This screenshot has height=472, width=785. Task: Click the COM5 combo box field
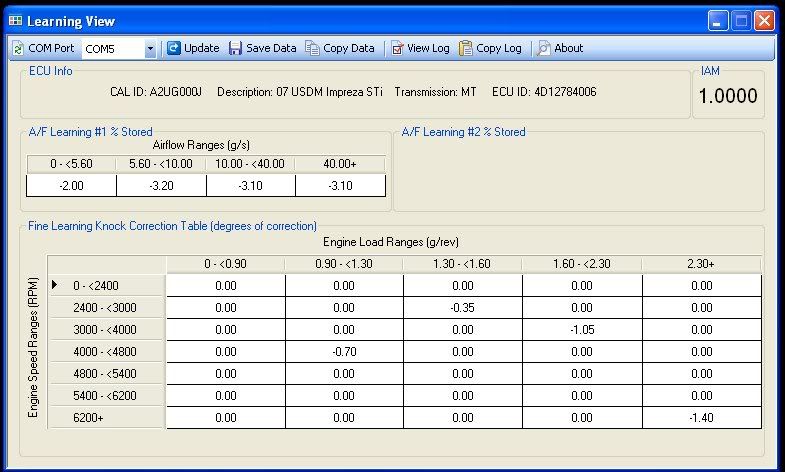[112, 48]
